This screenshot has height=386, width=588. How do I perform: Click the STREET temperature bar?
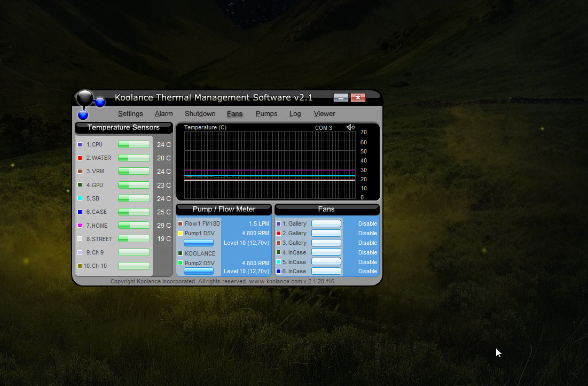(x=134, y=239)
